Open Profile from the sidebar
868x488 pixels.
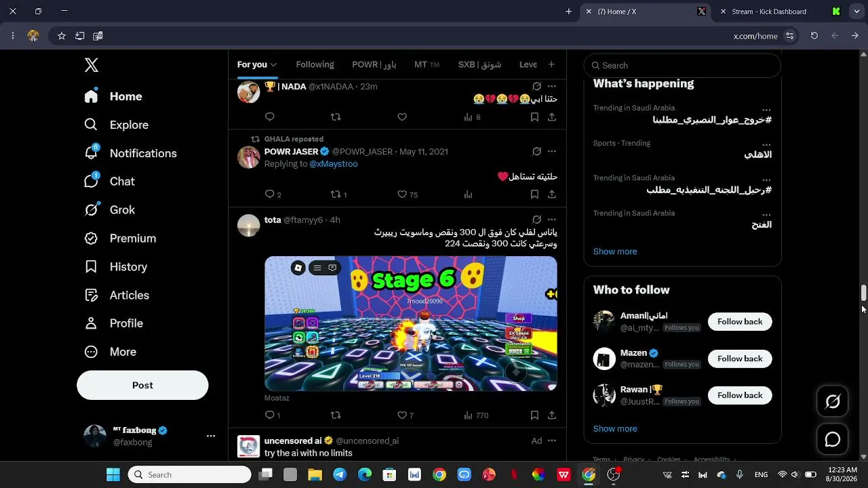pos(114,324)
